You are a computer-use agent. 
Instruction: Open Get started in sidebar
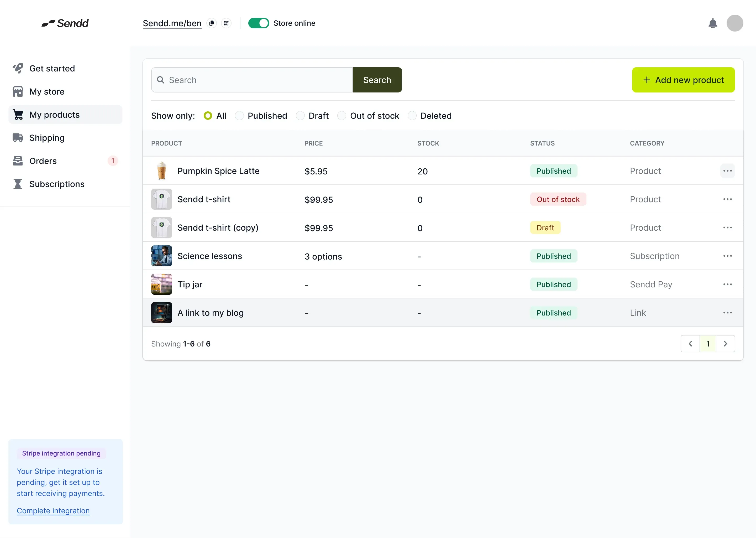pos(65,68)
